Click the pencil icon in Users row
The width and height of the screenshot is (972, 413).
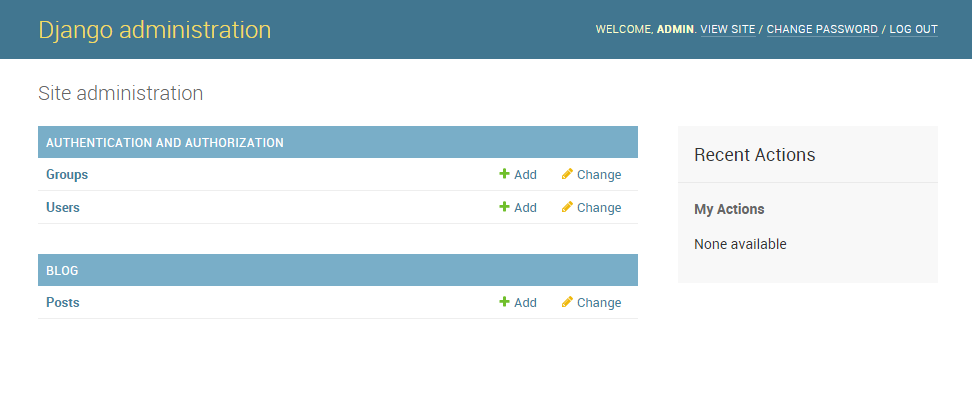(567, 207)
